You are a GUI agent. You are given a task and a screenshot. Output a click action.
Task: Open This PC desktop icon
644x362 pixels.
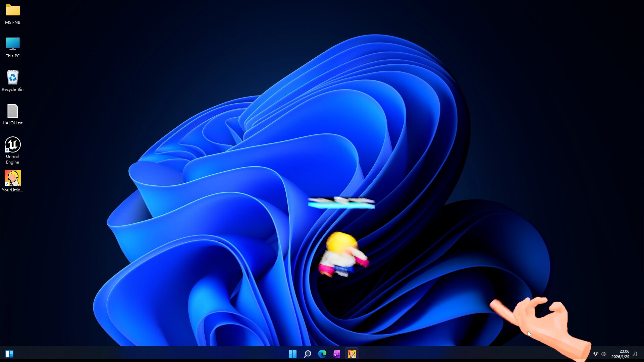13,44
